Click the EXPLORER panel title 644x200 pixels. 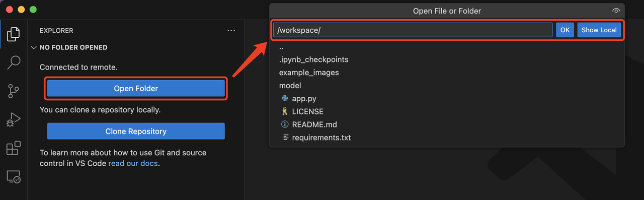tap(56, 31)
